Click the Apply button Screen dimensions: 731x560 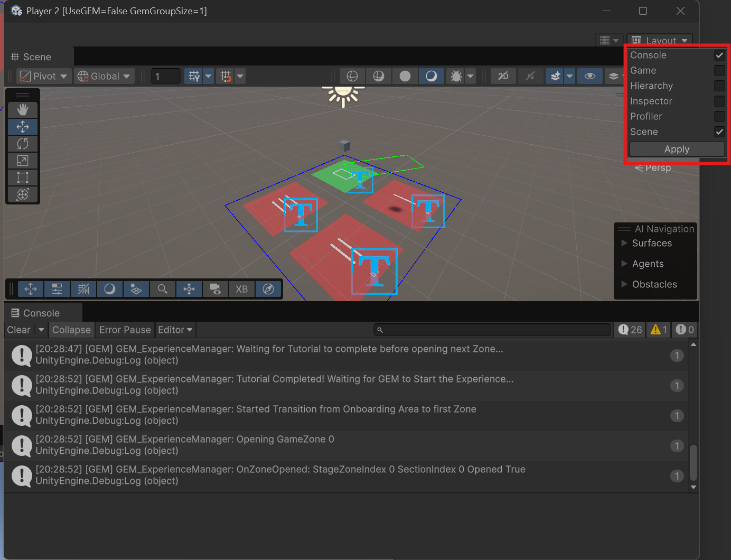677,150
